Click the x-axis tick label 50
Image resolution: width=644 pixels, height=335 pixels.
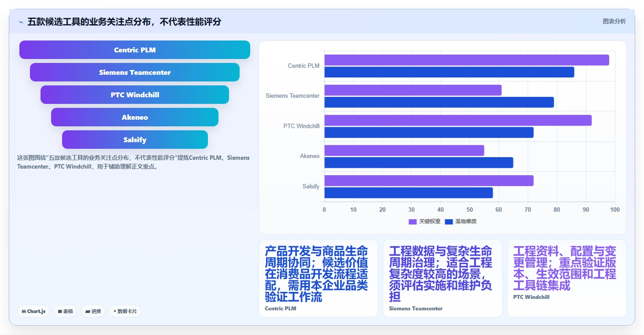[x=470, y=210]
